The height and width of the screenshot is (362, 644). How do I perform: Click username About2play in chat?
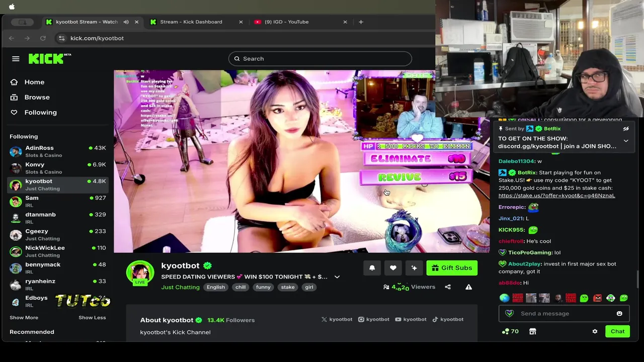[x=524, y=264]
